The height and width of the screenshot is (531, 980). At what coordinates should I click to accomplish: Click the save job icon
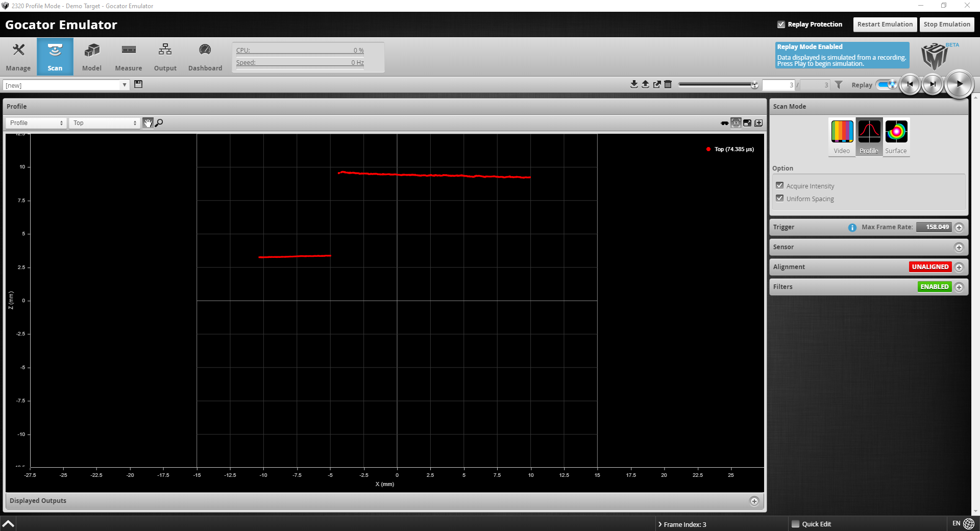tap(138, 84)
